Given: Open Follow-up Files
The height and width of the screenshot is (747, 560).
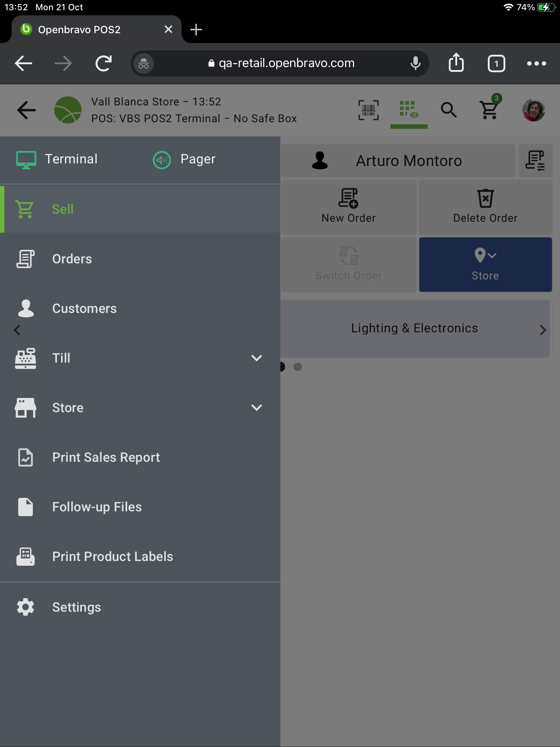Looking at the screenshot, I should (140, 507).
